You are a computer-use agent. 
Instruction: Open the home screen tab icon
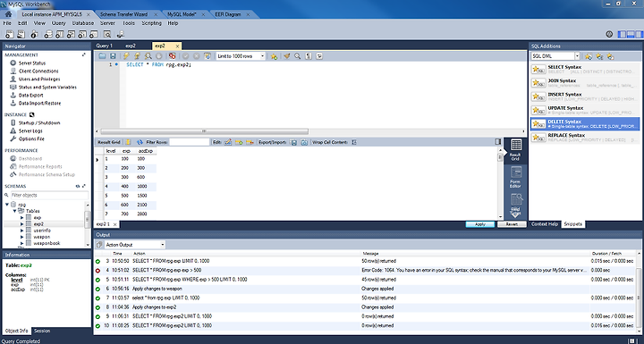[x=8, y=14]
